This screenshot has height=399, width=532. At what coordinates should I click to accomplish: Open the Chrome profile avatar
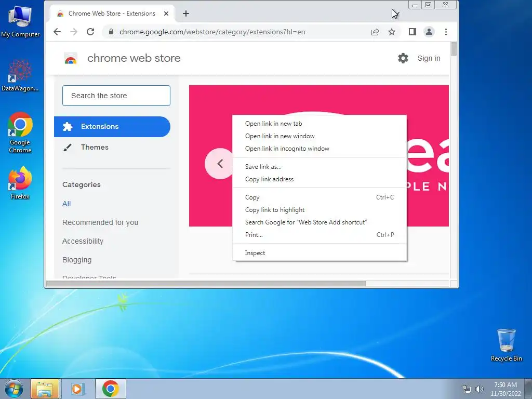[x=429, y=32]
